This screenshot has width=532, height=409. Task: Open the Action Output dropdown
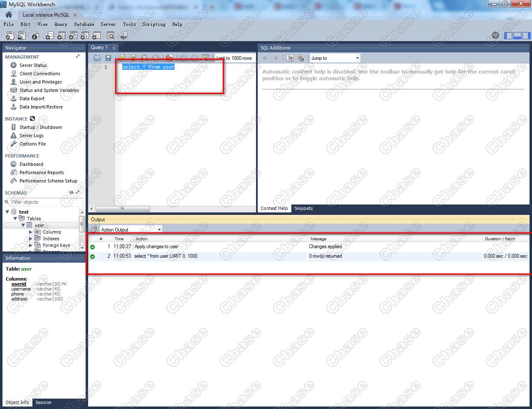(131, 229)
